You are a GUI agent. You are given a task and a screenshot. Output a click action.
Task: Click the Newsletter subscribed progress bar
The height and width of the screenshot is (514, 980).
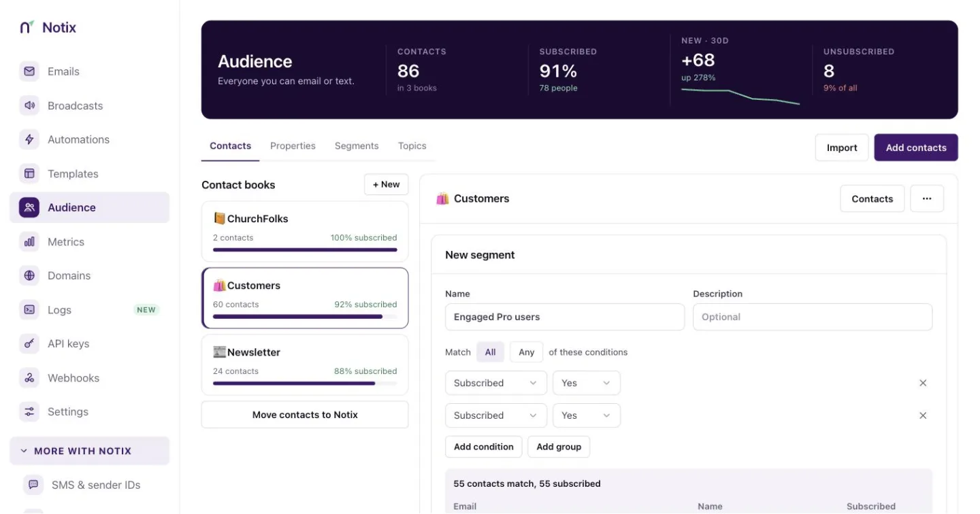coord(305,383)
